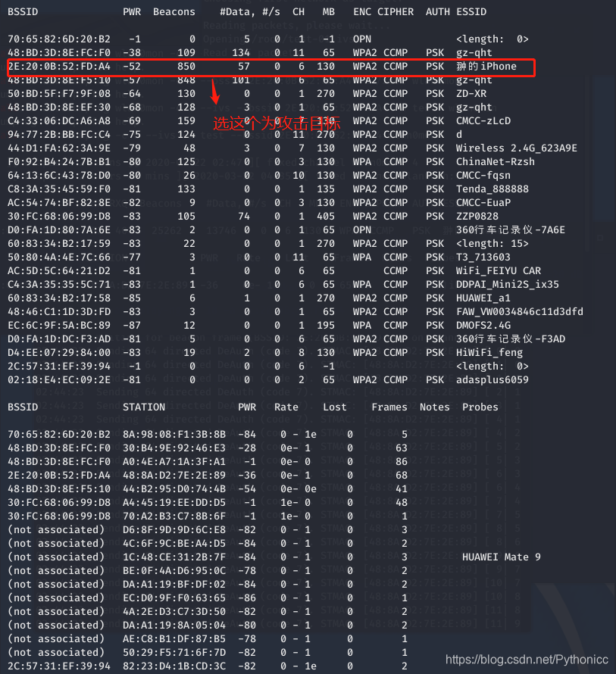Click the Beacons column header
616x674 pixels.
point(174,12)
